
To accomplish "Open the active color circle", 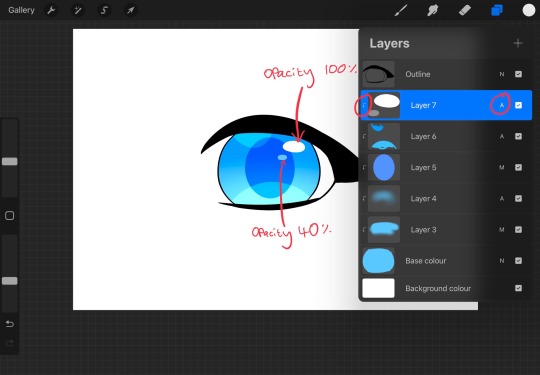I will (529, 10).
